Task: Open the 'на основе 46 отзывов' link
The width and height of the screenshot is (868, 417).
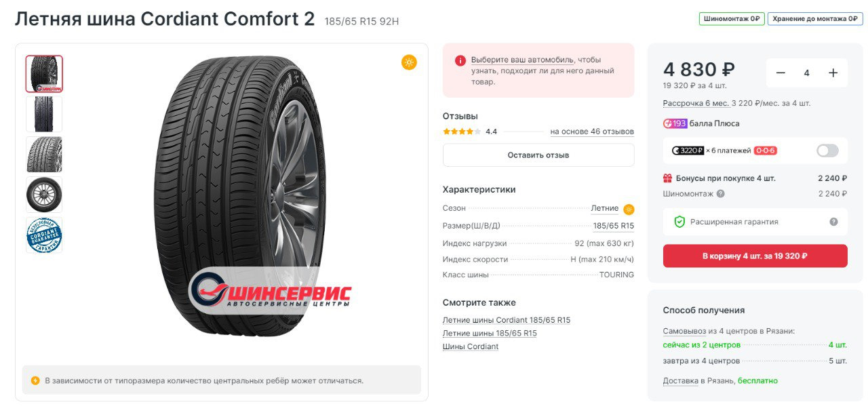Action: (x=592, y=132)
